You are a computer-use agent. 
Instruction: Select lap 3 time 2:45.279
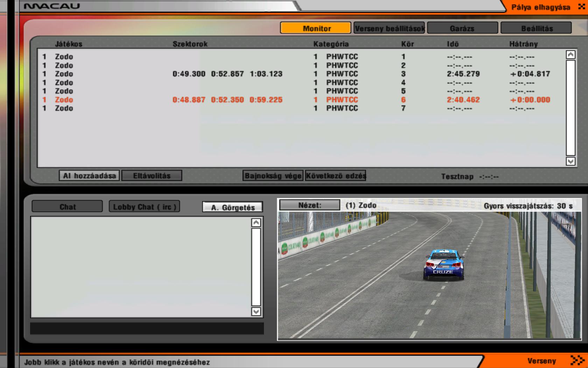click(463, 74)
